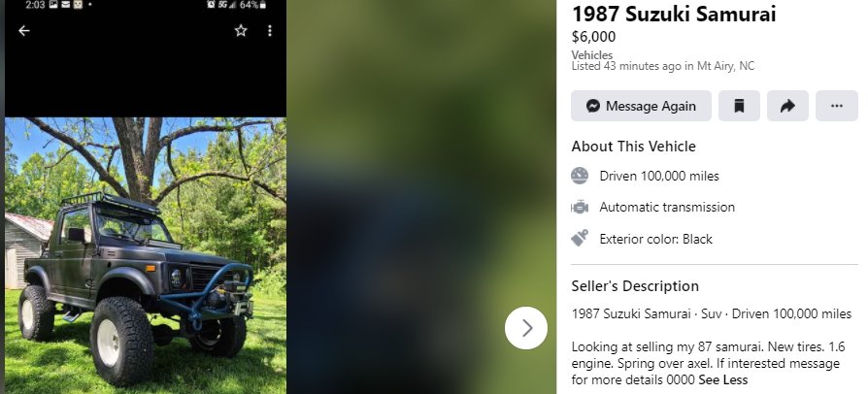The image size is (868, 394).
Task: Click the $6,000 price text
Action: tap(593, 37)
